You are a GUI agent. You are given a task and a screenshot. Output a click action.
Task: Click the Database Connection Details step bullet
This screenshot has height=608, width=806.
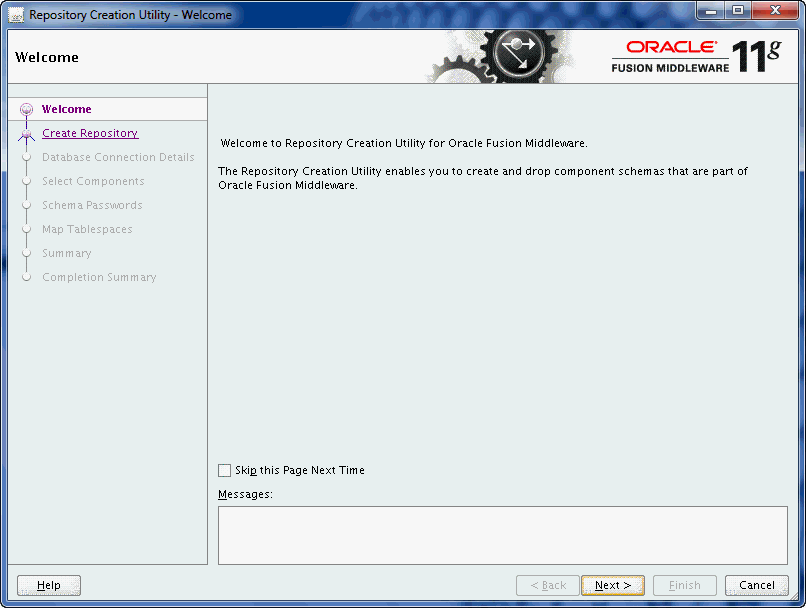pos(26,157)
